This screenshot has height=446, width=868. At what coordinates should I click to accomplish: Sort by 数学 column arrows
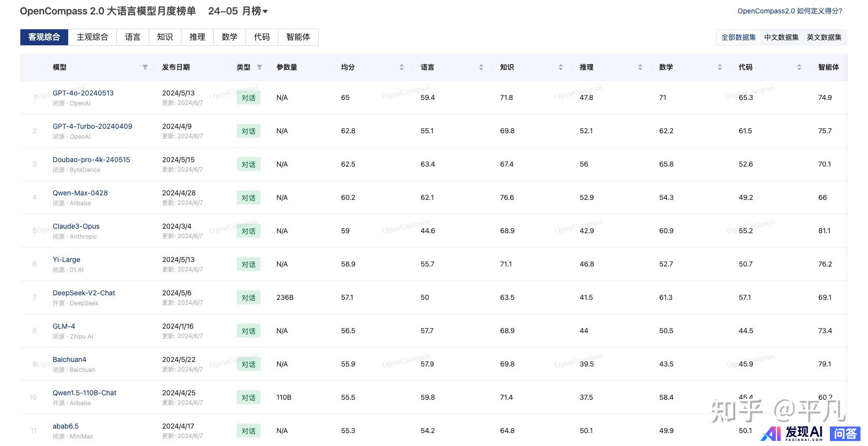click(x=720, y=67)
